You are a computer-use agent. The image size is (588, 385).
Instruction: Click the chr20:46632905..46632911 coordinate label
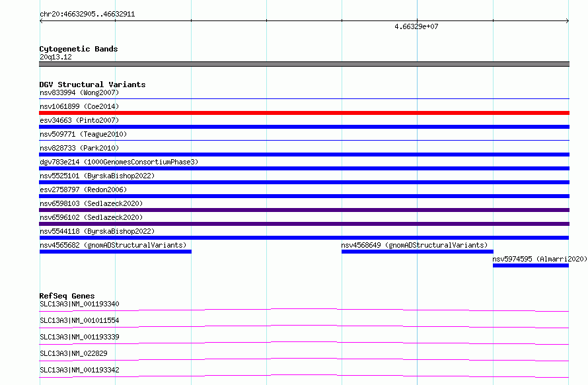pos(87,14)
